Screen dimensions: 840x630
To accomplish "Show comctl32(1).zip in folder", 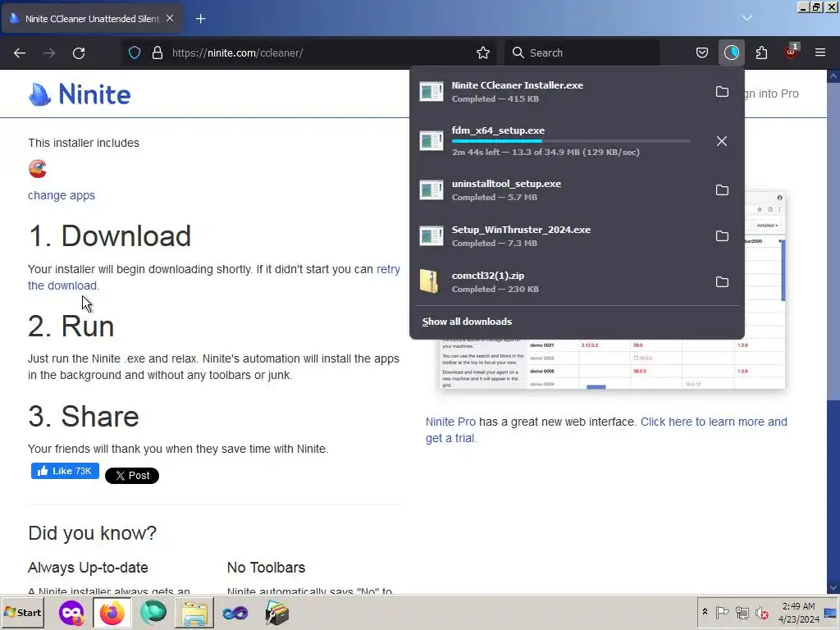I will pyautogui.click(x=722, y=282).
